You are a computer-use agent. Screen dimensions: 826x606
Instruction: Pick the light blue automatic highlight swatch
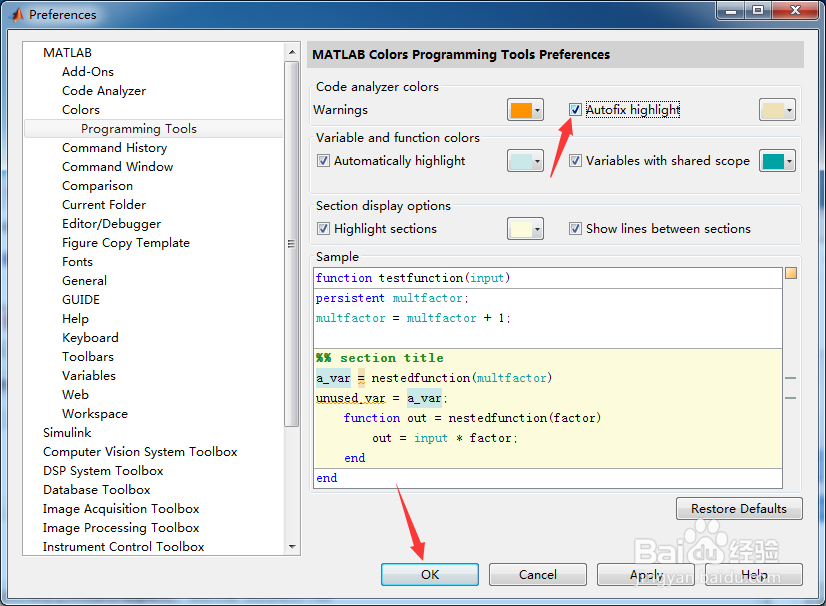[x=521, y=161]
